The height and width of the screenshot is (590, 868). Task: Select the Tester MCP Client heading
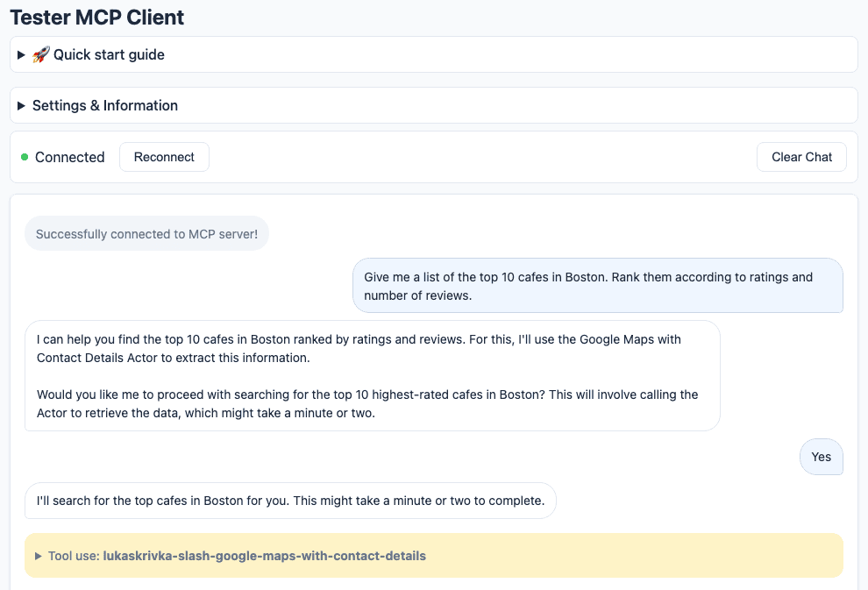tap(96, 18)
